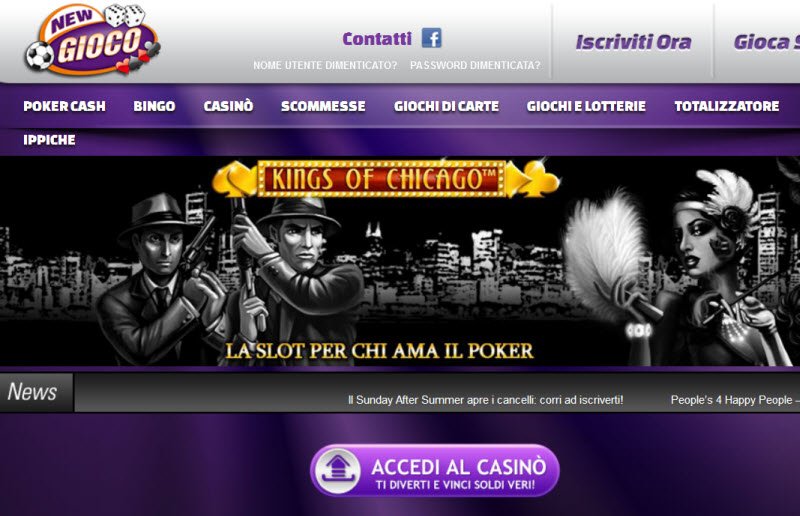Click the Accedi al Casinò button
This screenshot has width=800, height=516.
coord(435,470)
